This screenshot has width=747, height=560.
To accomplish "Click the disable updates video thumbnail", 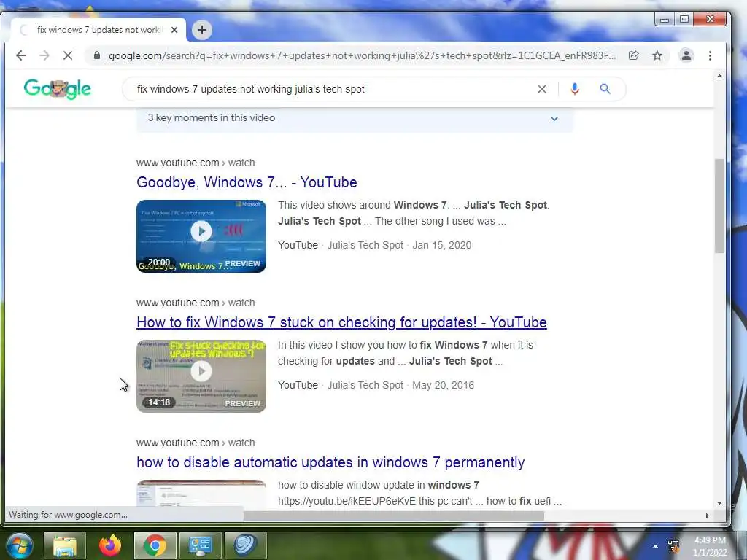I will 201,494.
